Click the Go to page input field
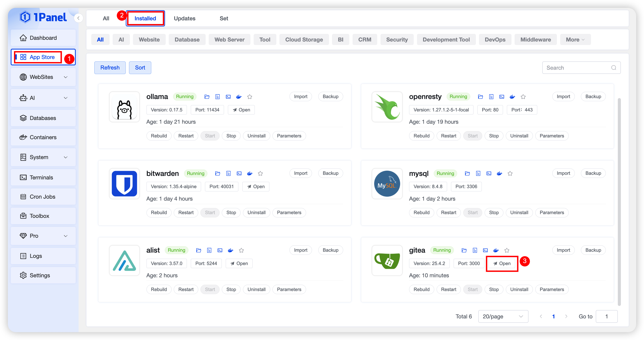 (606, 316)
